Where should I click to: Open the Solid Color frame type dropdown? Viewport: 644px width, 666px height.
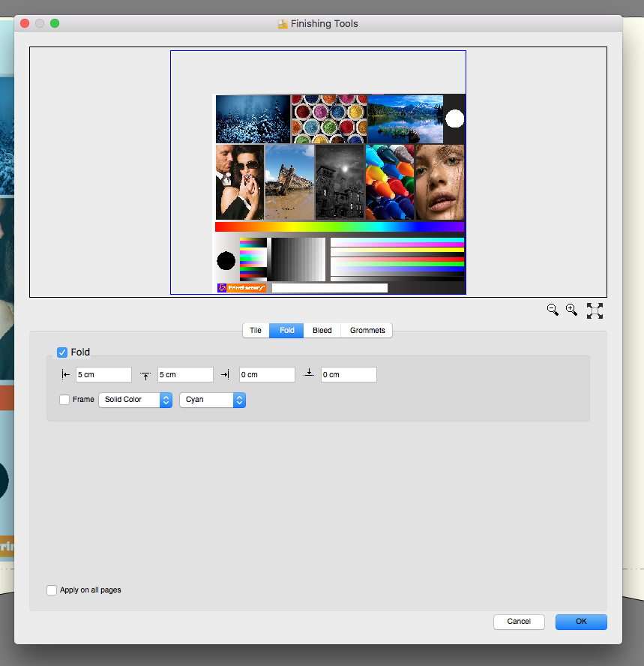point(136,400)
